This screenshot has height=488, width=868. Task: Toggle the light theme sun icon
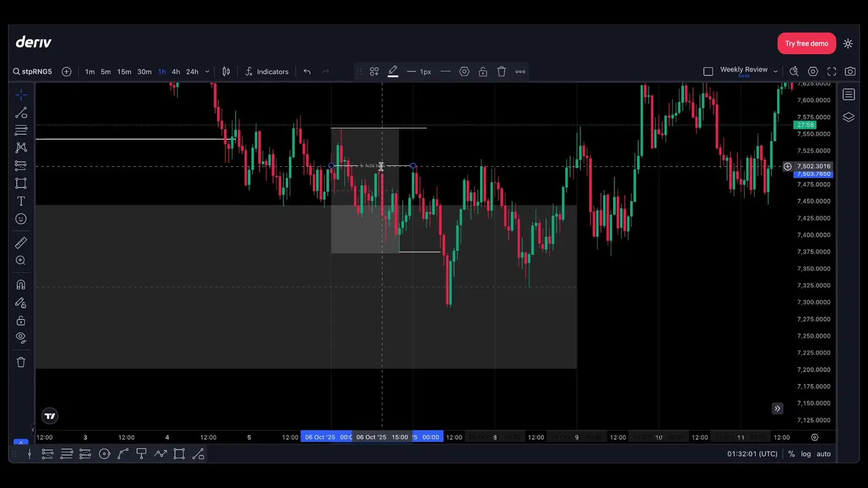click(x=848, y=43)
